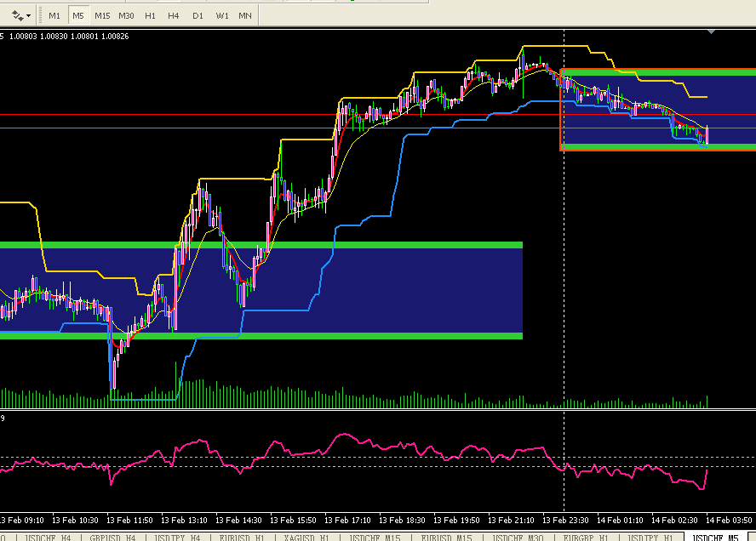Click the 14 Feb 01:10 time label
Viewport: 756px width, 541px height.
pyautogui.click(x=620, y=521)
